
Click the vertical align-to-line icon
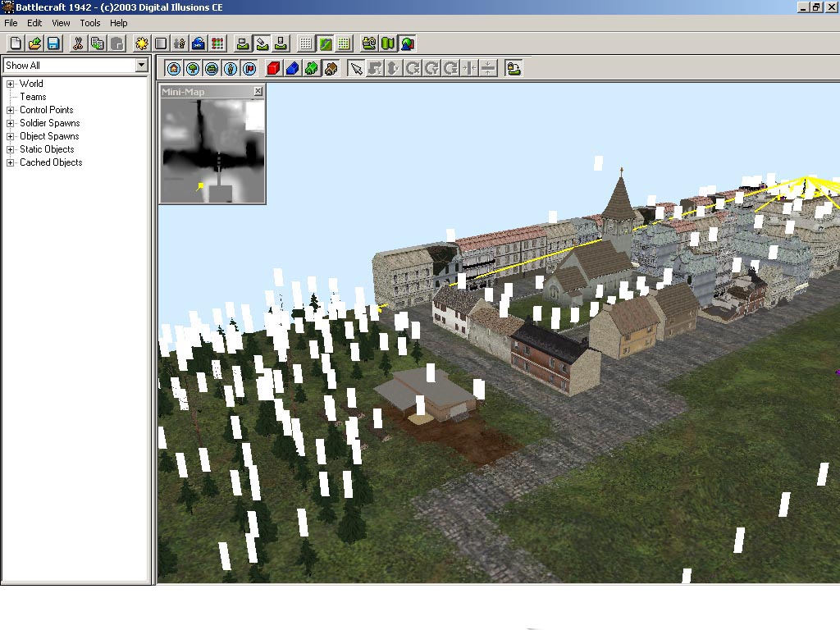click(x=489, y=69)
